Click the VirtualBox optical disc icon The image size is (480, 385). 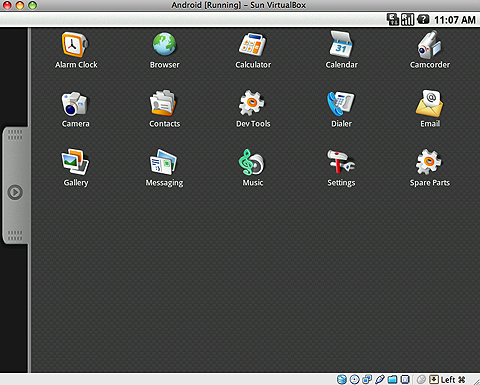click(354, 379)
